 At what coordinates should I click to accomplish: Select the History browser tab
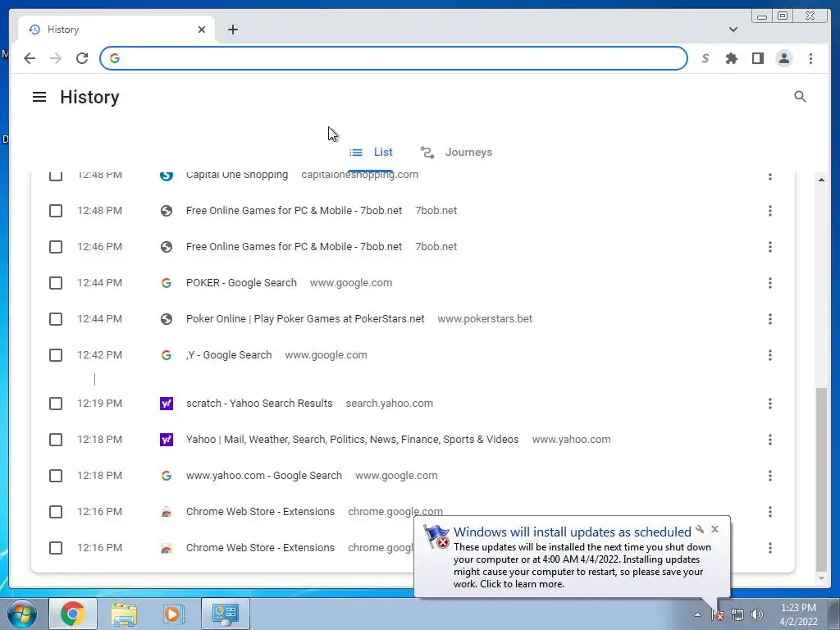(x=116, y=30)
